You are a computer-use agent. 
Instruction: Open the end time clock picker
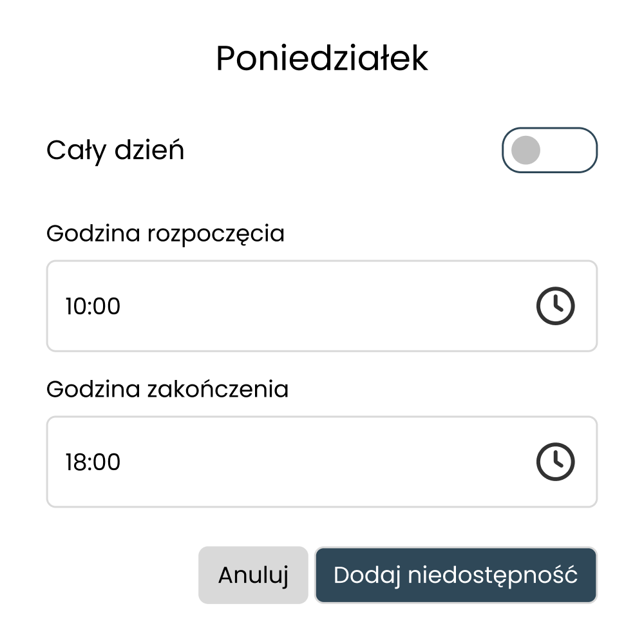[x=555, y=462]
